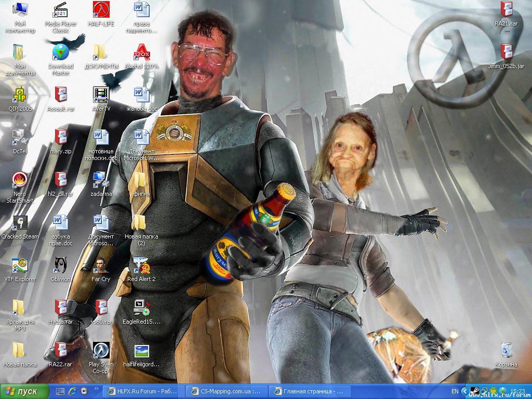The height and width of the screenshot is (399, 532).
Task: Open the network connection tray icon
Action: [484, 392]
